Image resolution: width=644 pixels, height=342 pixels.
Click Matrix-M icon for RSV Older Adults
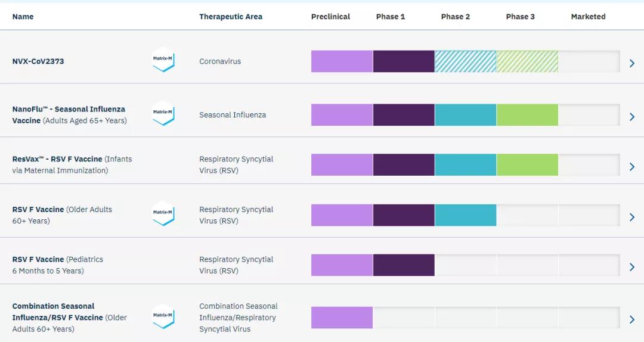coord(163,213)
